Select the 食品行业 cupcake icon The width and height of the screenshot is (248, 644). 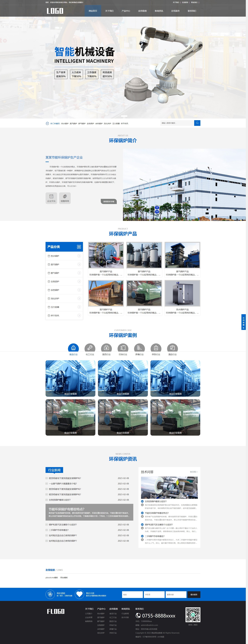click(x=73, y=348)
